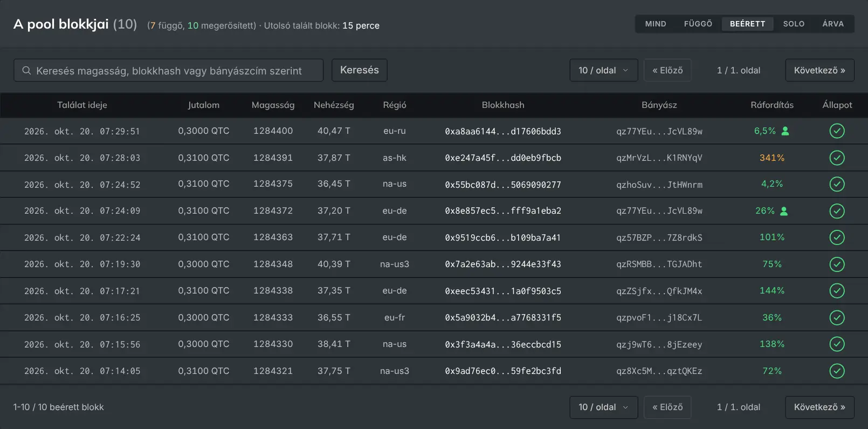
Task: Open miner address qz8Xc5M...qztQKEz
Action: (x=659, y=371)
